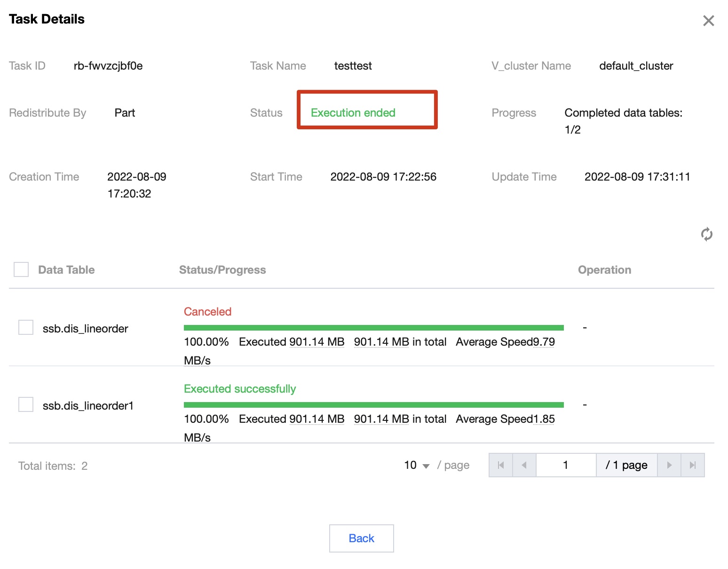The width and height of the screenshot is (728, 569).
Task: Click the ssb.dis_lineorder progress bar
Action: [373, 328]
